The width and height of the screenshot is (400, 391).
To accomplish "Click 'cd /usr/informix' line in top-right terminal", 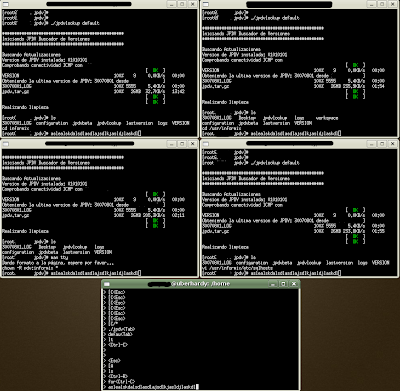I will point(221,128).
